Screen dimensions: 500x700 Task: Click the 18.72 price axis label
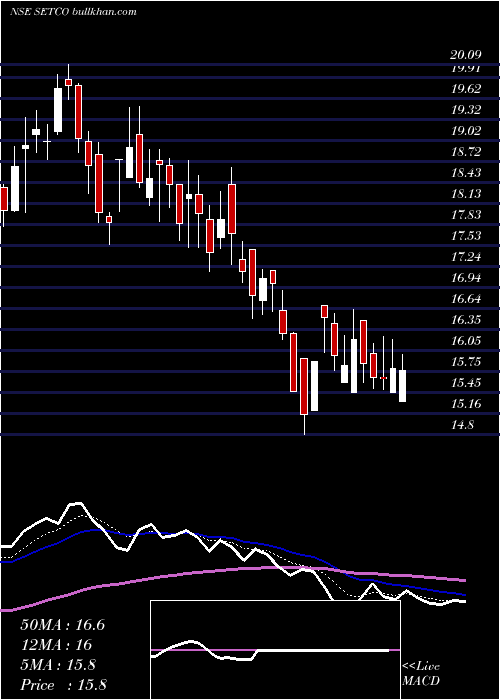click(x=467, y=152)
